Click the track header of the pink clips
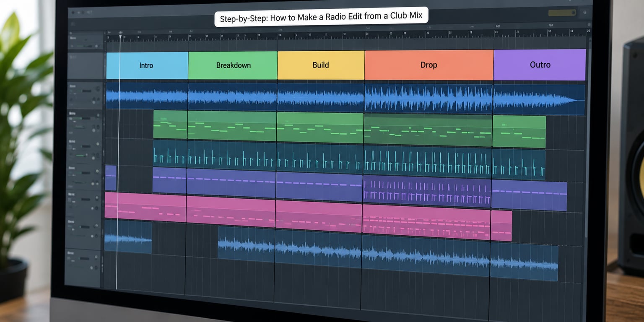The image size is (644, 322). point(84,204)
